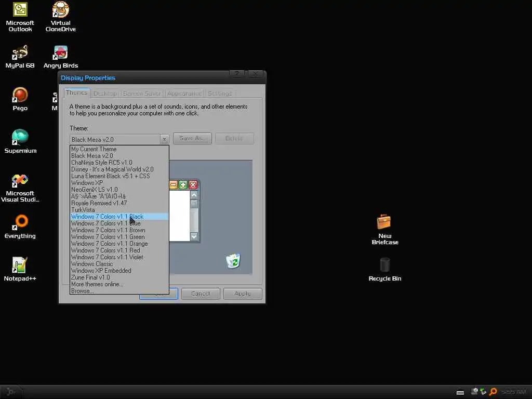Pick Windows 7 Colors v1.1 Orange

(x=119, y=244)
